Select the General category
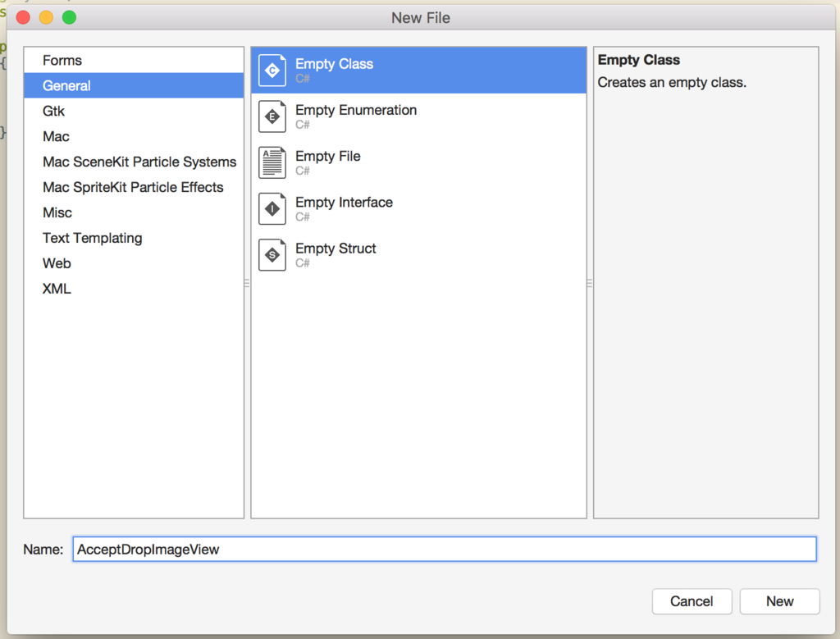The image size is (840, 639). 134,85
